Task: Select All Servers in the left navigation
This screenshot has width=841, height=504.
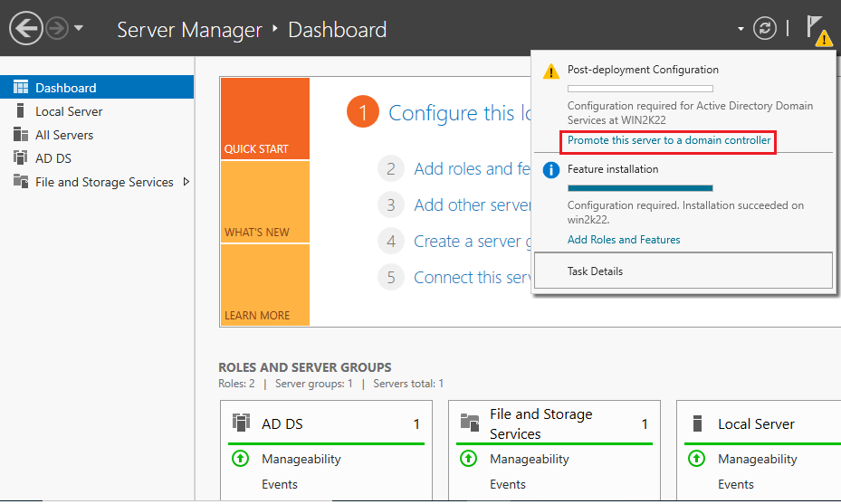Action: [97, 135]
